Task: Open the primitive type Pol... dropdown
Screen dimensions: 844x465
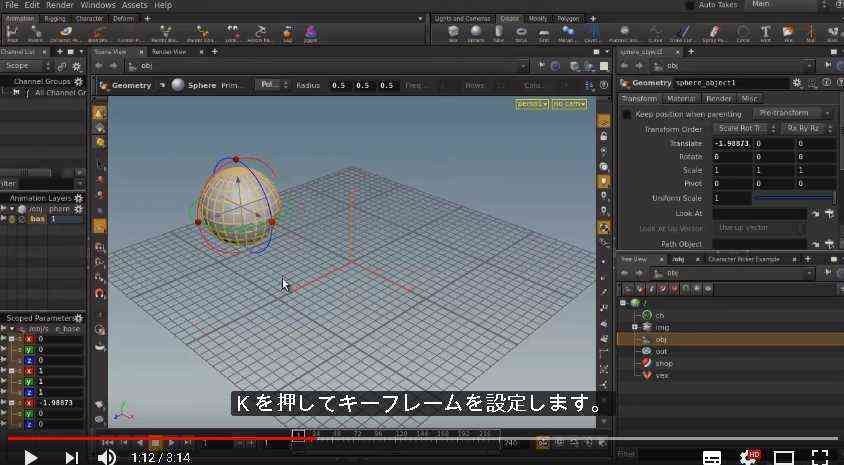Action: pyautogui.click(x=272, y=85)
